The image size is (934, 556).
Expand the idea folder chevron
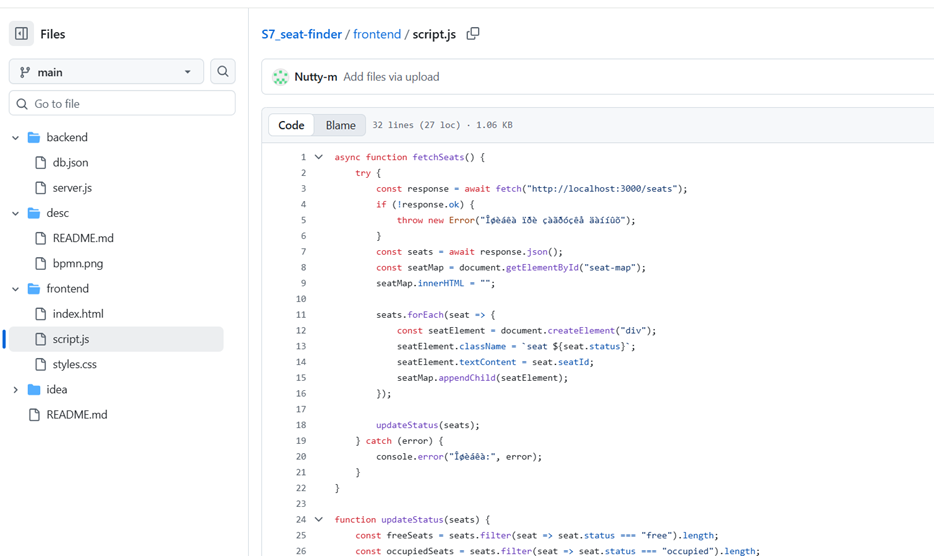[15, 389]
